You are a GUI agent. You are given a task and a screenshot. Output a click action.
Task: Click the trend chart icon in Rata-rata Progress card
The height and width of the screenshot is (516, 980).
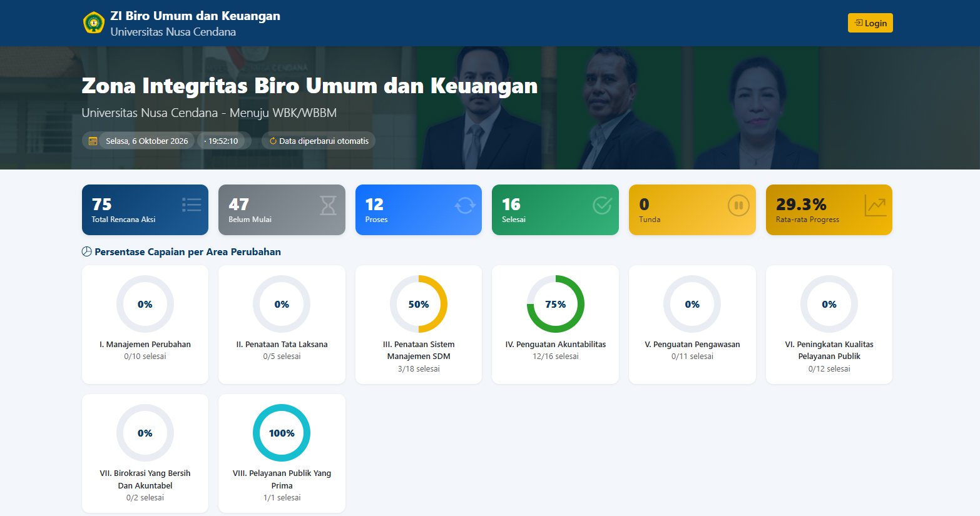click(x=875, y=205)
